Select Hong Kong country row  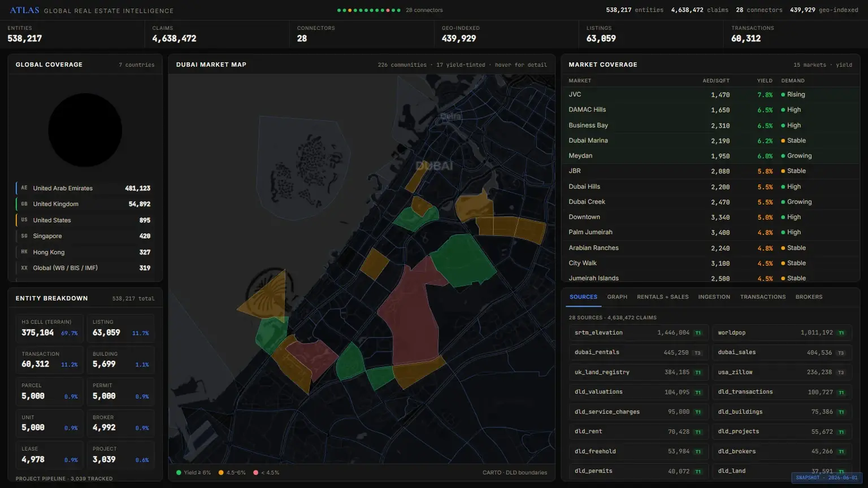pos(85,252)
